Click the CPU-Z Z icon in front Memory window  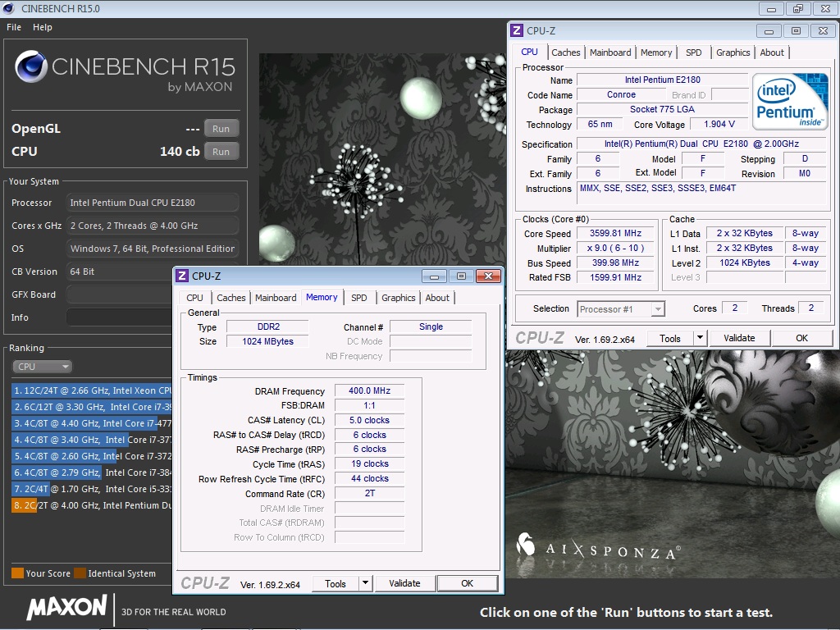tap(182, 276)
